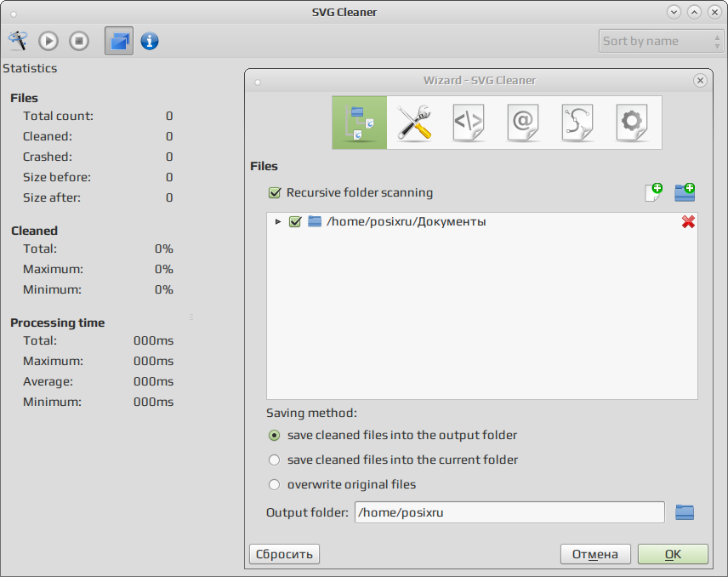This screenshot has height=577, width=728.
Task: Confirm the wizard with OK
Action: (x=673, y=554)
